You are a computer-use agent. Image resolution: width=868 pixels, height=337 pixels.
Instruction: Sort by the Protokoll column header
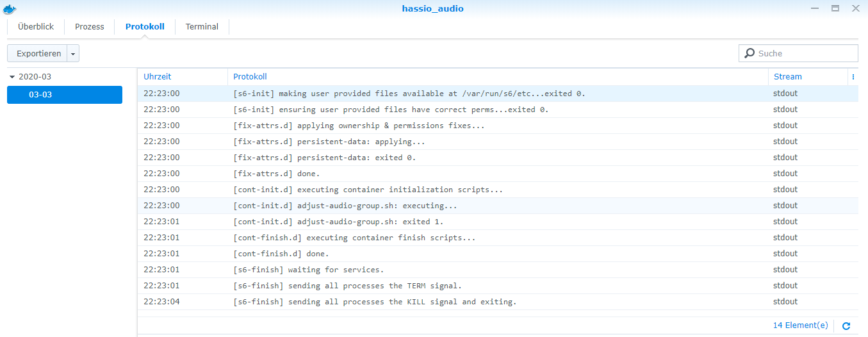(x=498, y=77)
